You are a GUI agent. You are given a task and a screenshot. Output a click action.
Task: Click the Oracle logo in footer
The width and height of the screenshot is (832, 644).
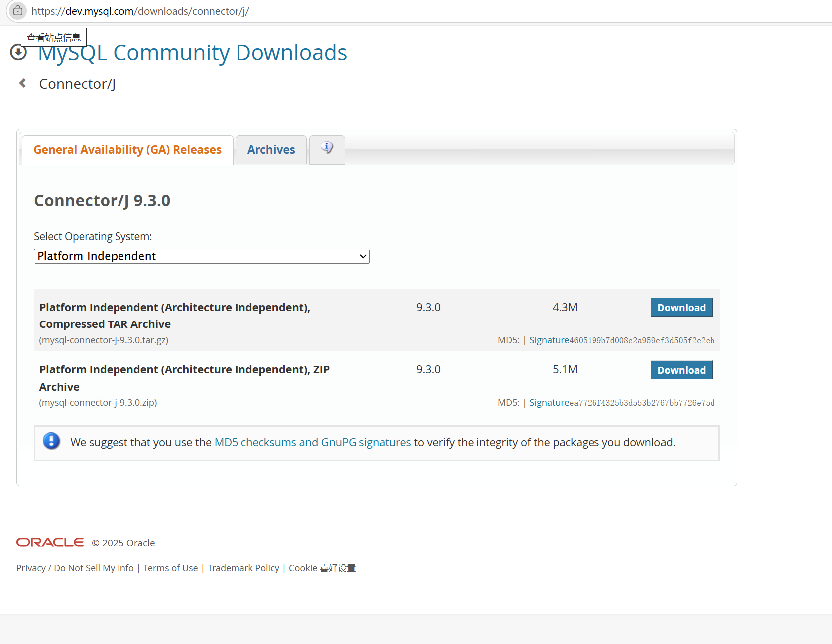point(50,542)
